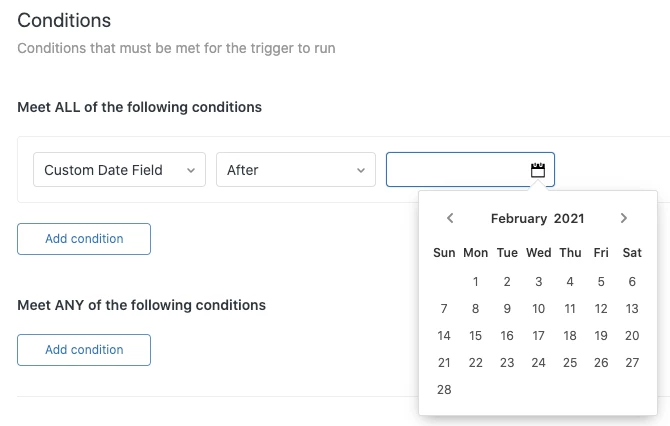Select February 1 in the calendar

pyautogui.click(x=476, y=282)
